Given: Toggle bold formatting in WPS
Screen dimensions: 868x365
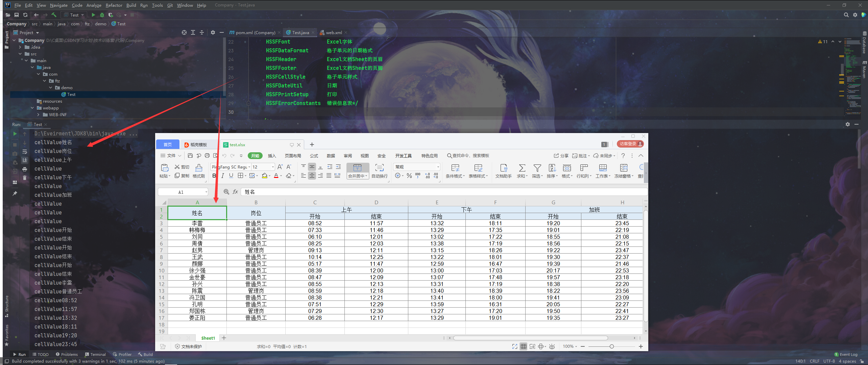Looking at the screenshot, I should pos(214,175).
